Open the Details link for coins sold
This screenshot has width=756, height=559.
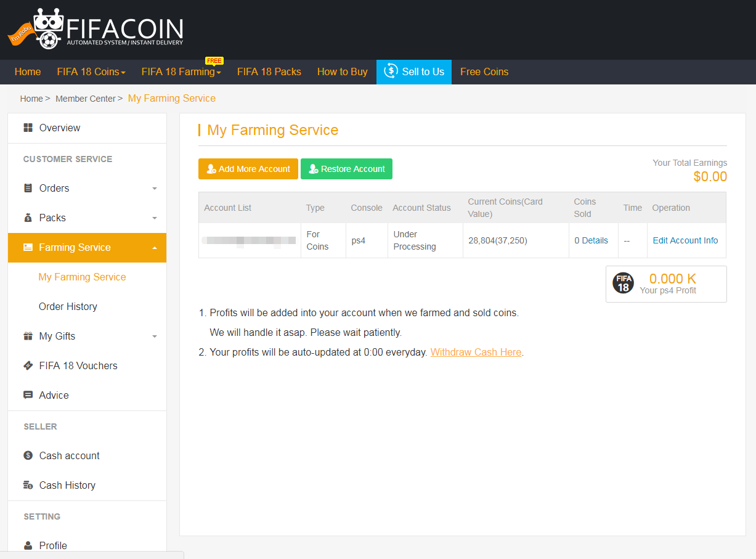coord(595,240)
